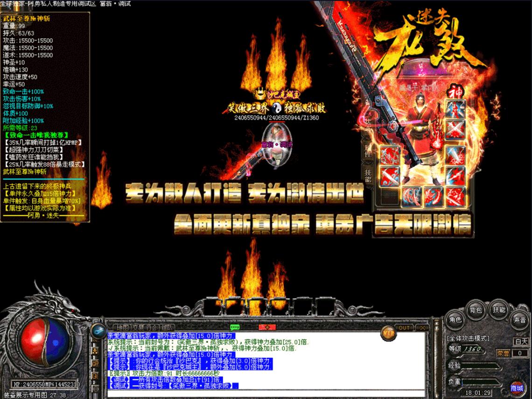
Task: Open the 商城 shop button
Action: point(517,388)
